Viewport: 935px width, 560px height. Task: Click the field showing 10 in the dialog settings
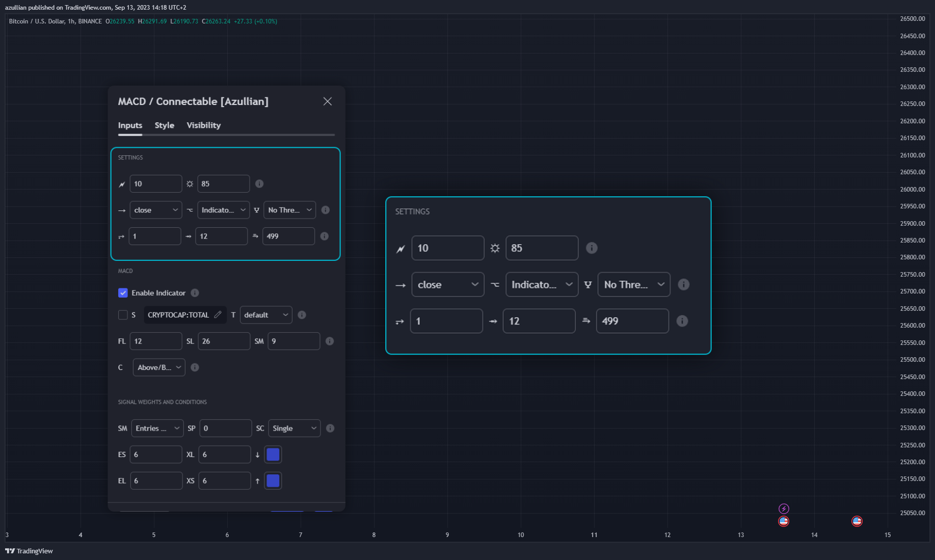(x=156, y=184)
